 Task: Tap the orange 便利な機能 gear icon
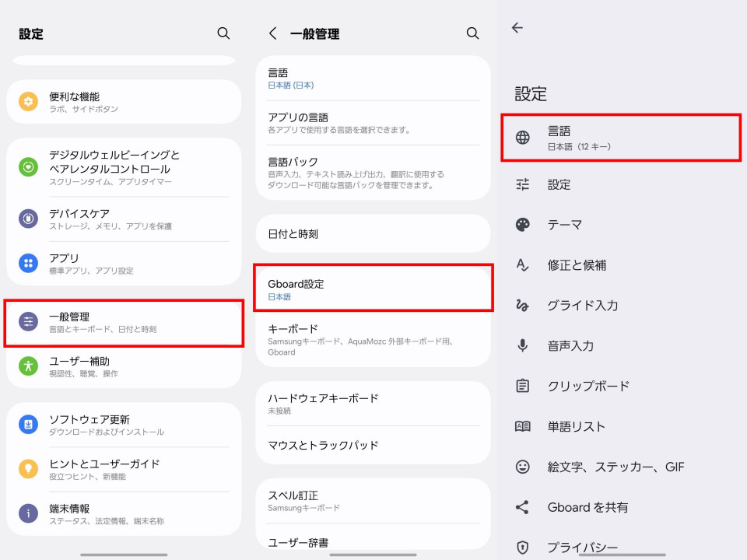coord(29,101)
